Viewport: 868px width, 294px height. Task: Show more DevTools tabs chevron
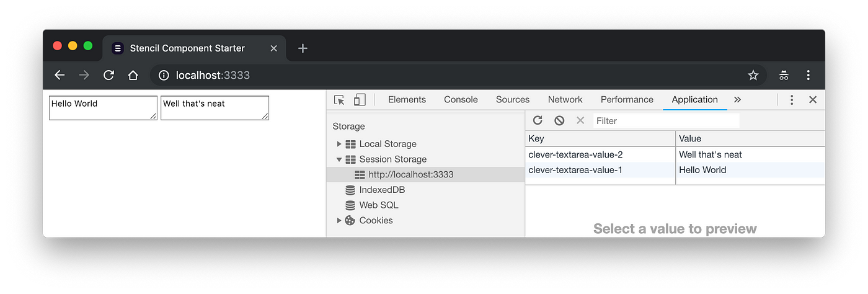click(x=737, y=99)
